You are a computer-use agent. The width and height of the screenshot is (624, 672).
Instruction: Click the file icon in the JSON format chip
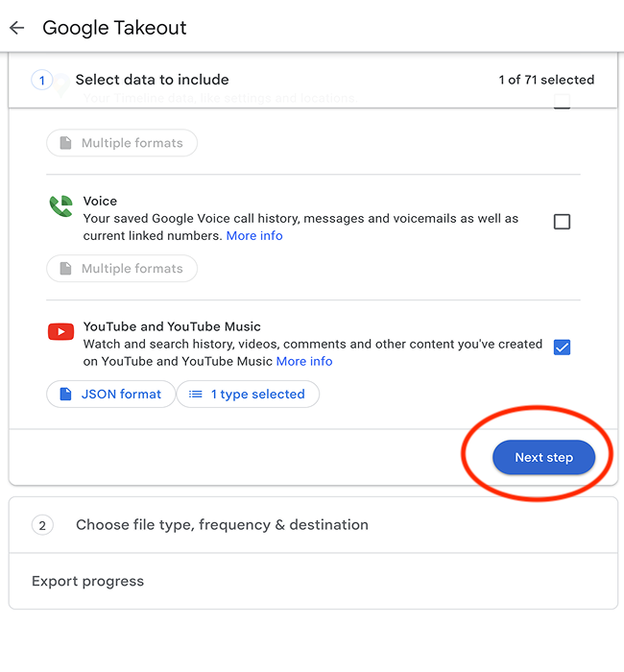(65, 395)
